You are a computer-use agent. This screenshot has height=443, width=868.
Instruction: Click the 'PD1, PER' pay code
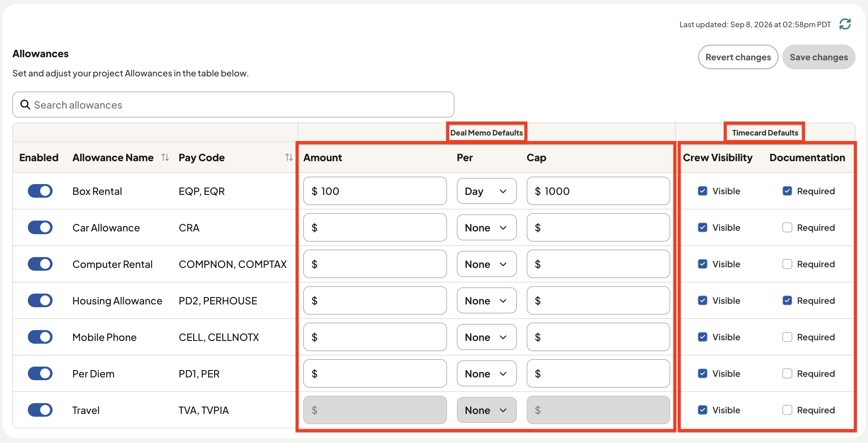[199, 374]
